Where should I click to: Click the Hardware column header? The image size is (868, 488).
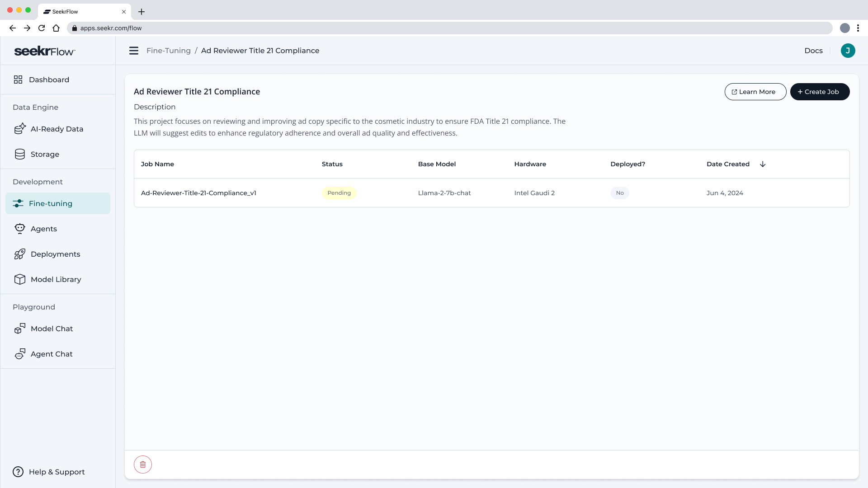click(x=530, y=164)
